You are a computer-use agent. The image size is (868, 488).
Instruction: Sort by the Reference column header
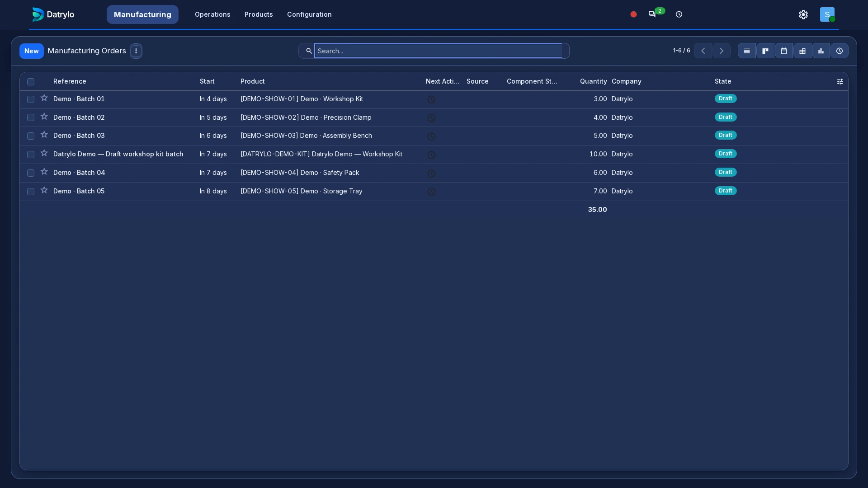tap(70, 81)
